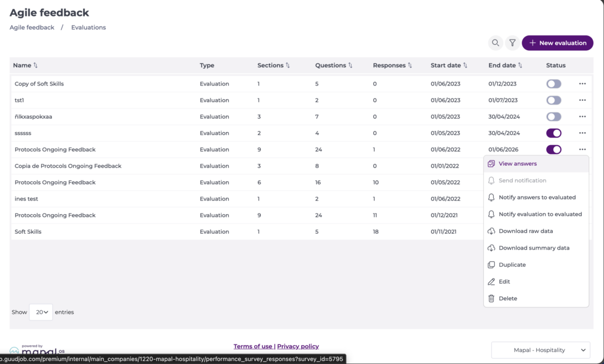Sort by Start date column arrows
Screen dimensions: 604x364
(465, 65)
